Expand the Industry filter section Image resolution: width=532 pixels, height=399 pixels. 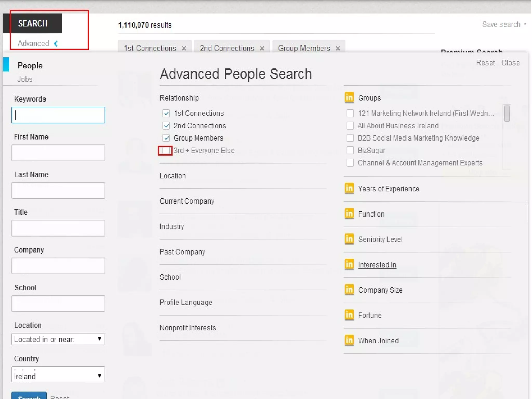coord(172,227)
